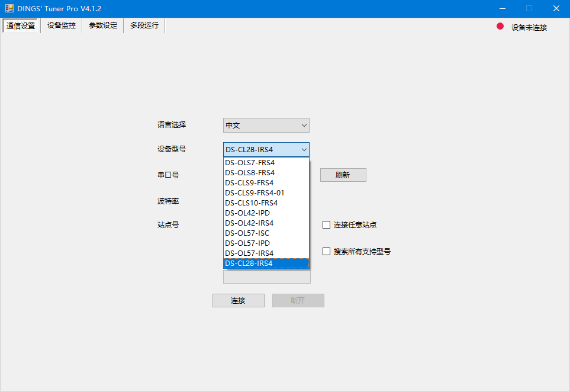Viewport: 570px width, 392px height.
Task: Choose DS-CLS10-FRS4 from the list
Action: (x=266, y=203)
